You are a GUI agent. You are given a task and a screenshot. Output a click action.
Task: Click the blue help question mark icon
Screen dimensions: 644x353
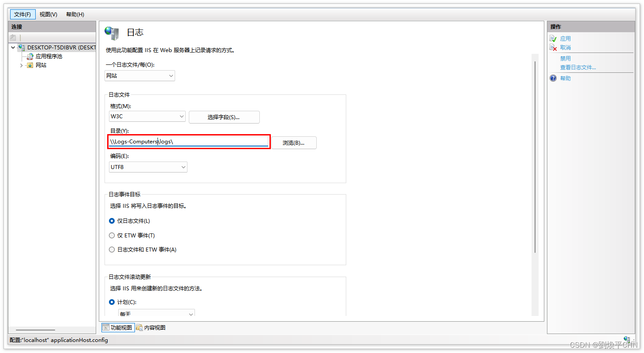(x=553, y=79)
